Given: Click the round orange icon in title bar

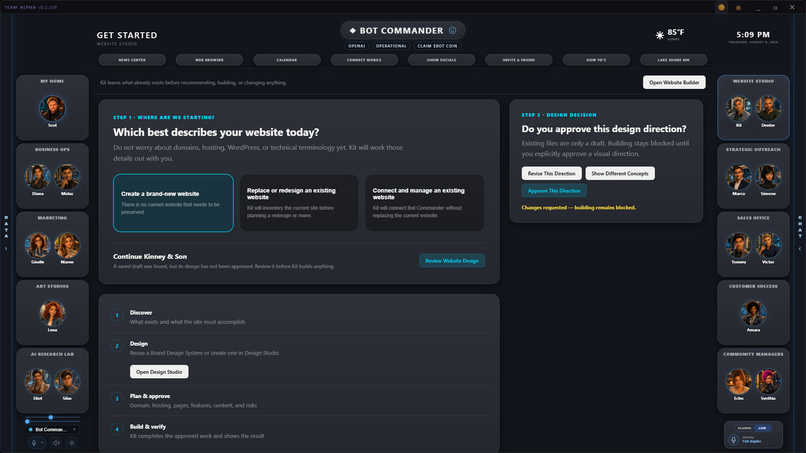Looking at the screenshot, I should (722, 7).
